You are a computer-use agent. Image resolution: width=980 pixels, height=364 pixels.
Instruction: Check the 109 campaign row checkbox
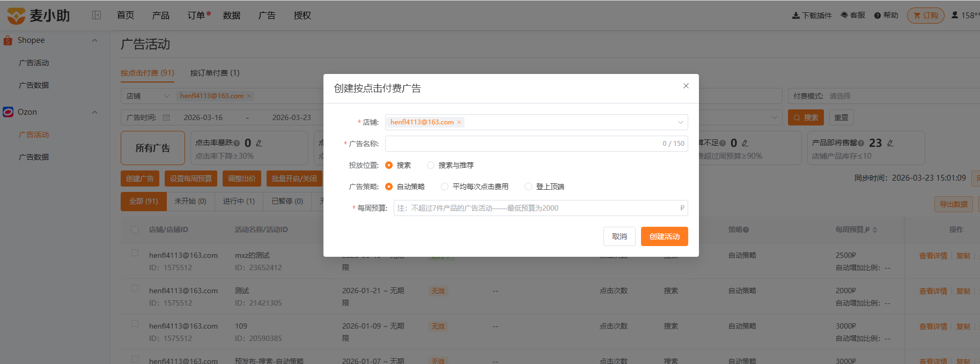click(135, 324)
